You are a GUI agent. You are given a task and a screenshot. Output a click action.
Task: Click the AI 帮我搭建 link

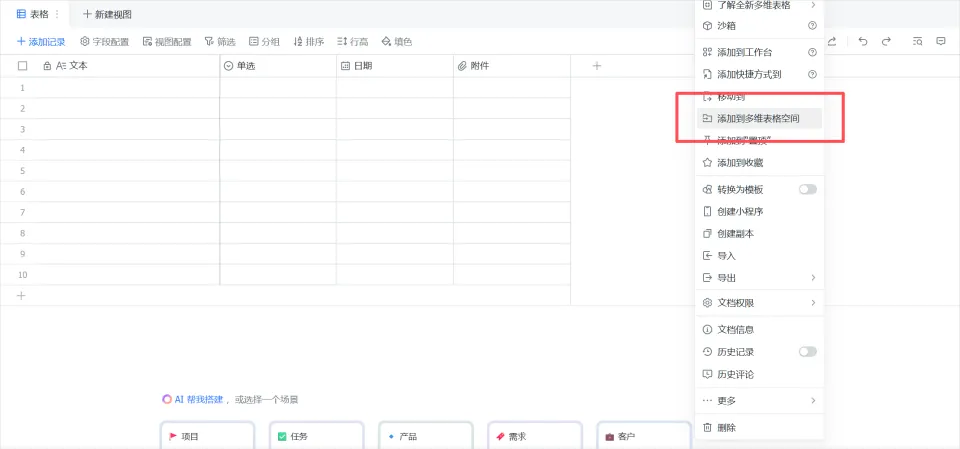[192, 399]
